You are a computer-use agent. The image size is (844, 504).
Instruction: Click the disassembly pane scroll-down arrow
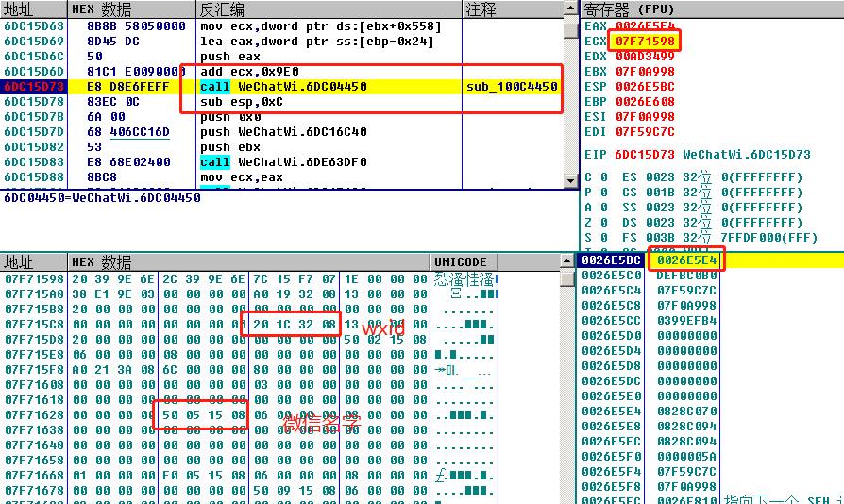click(570, 180)
